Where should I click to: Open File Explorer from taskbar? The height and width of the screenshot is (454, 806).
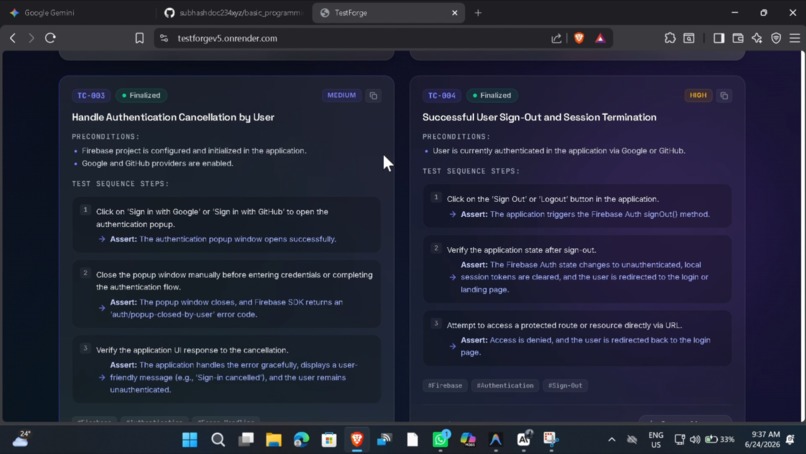coord(273,440)
